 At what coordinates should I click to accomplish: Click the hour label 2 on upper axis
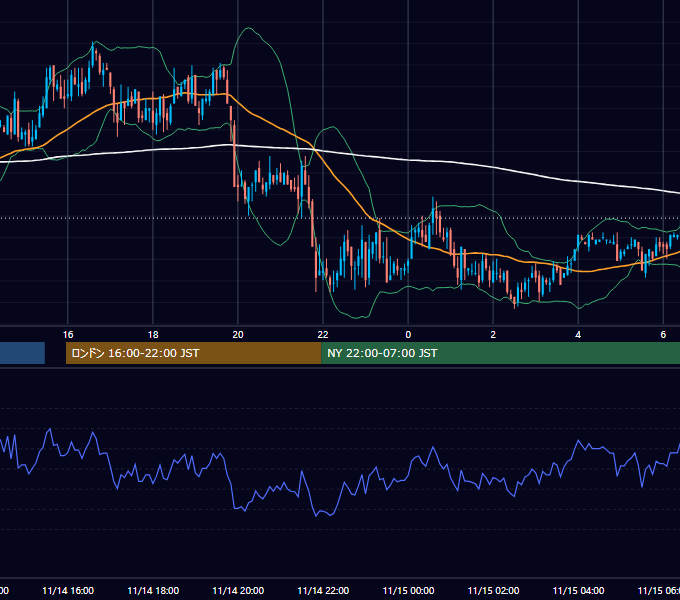click(x=493, y=335)
